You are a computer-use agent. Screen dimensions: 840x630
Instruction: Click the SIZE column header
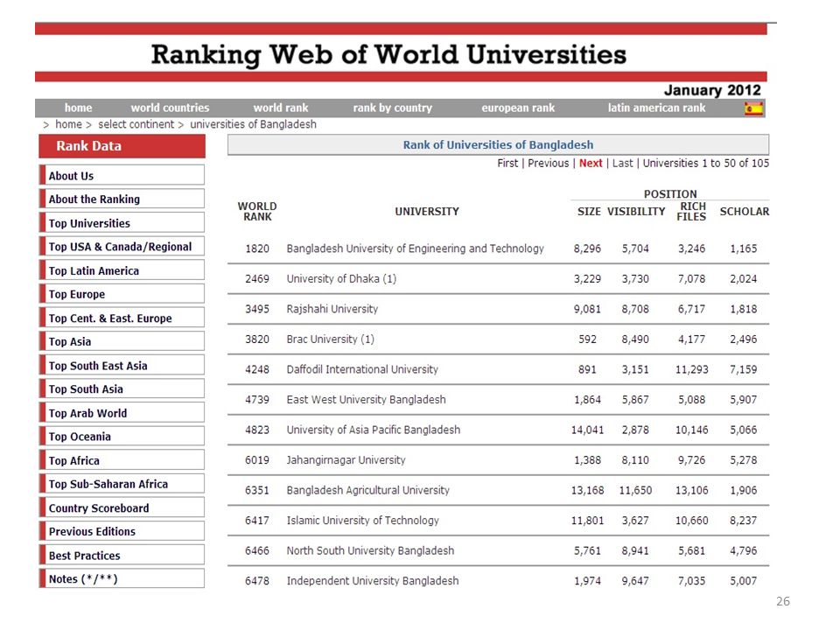click(589, 212)
